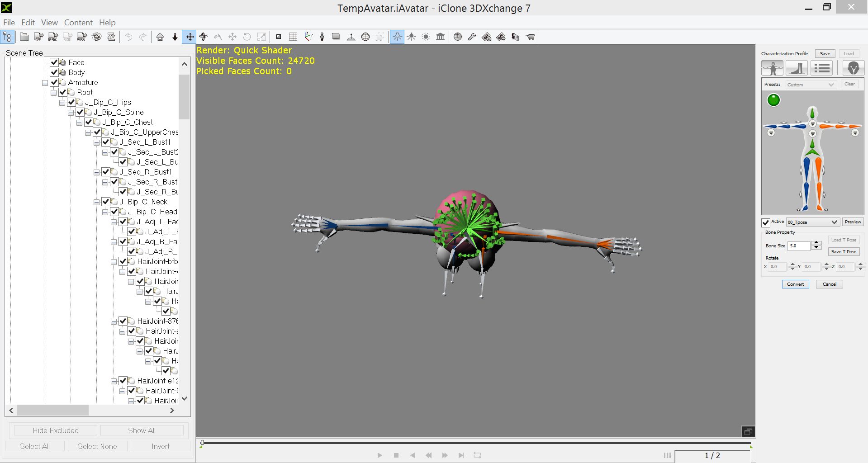Open the body bones mapping view
The image size is (868, 463).
click(x=772, y=68)
